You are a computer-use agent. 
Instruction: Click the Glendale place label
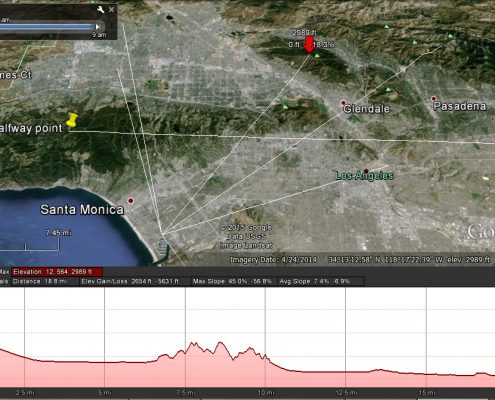pos(366,109)
